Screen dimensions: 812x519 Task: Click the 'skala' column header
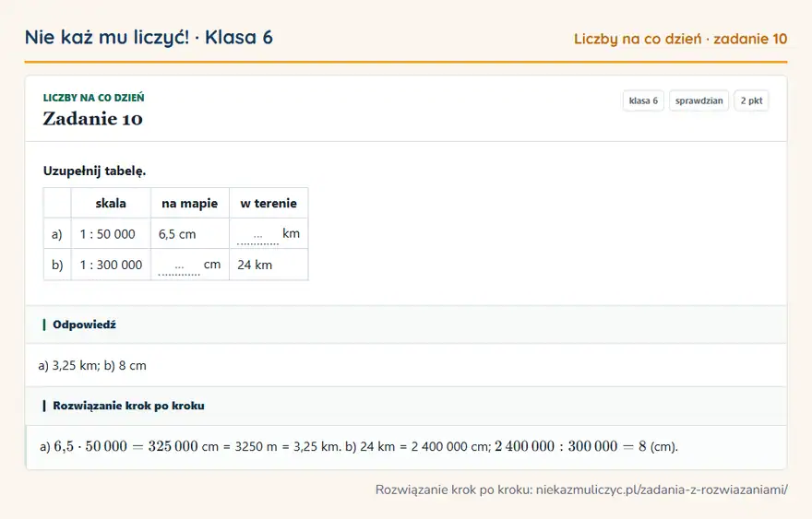coord(111,203)
